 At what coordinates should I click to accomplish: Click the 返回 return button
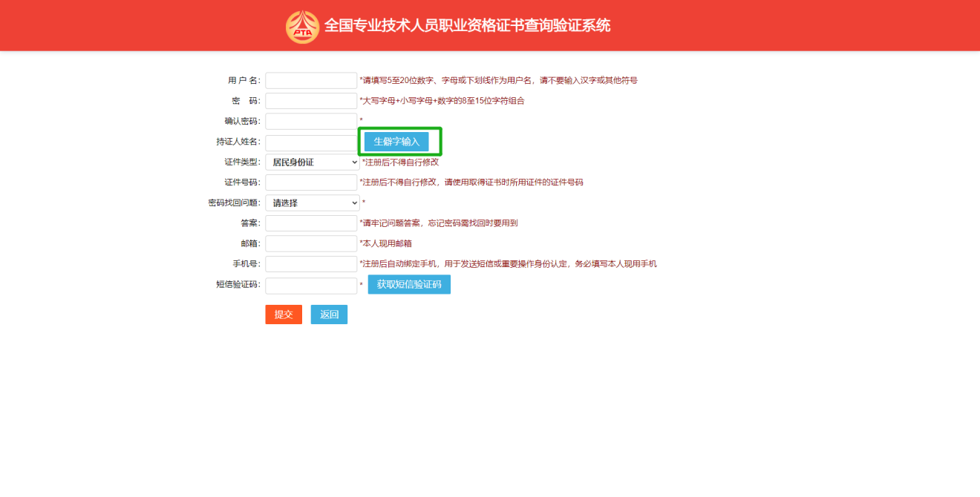point(329,314)
